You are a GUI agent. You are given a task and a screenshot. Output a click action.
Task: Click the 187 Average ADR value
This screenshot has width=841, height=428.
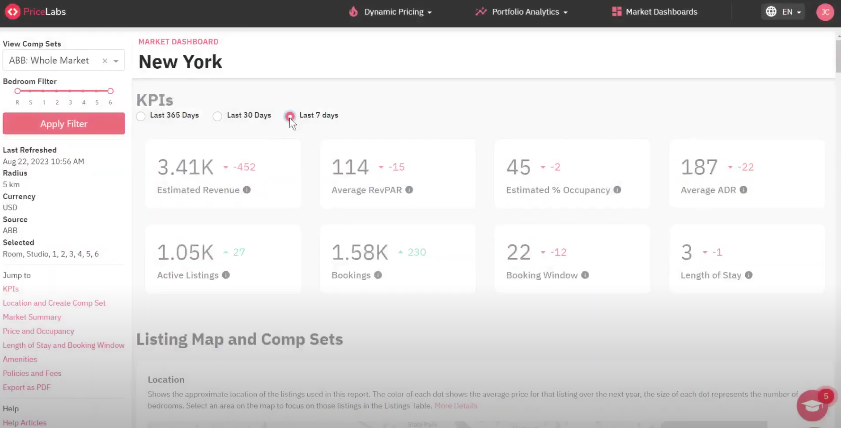699,167
